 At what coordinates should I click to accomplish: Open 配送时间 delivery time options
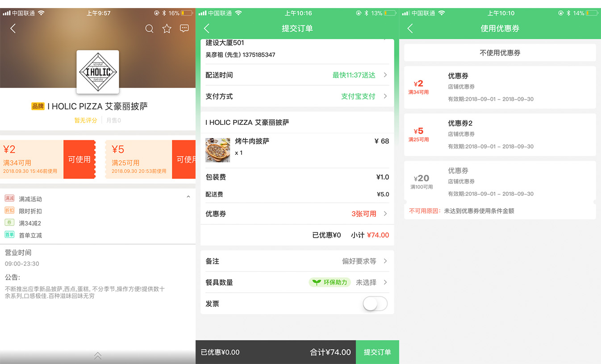point(297,75)
